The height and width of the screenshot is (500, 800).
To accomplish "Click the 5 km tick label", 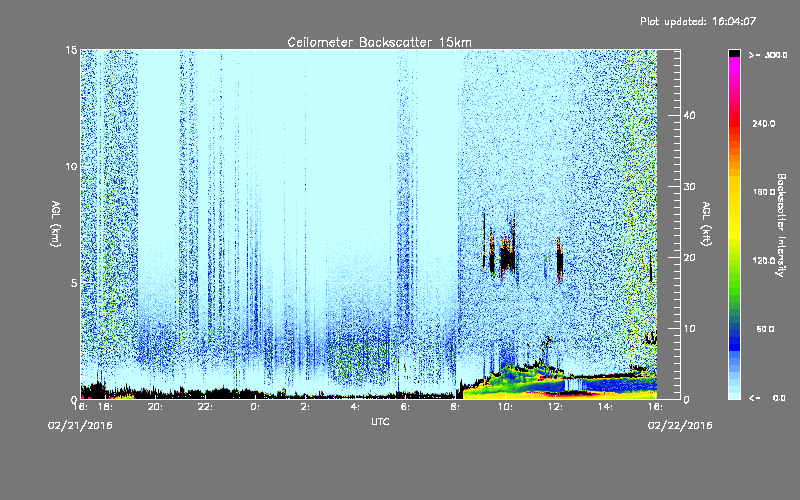I will [74, 283].
